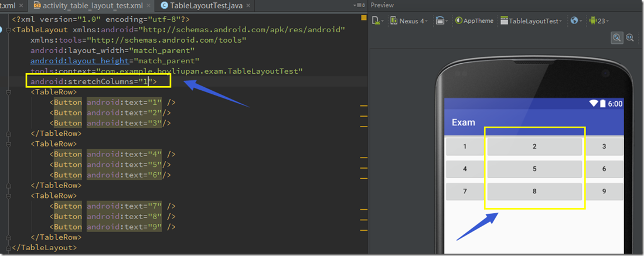
Task: Collapse the first TableRow code fold
Action: (x=7, y=93)
